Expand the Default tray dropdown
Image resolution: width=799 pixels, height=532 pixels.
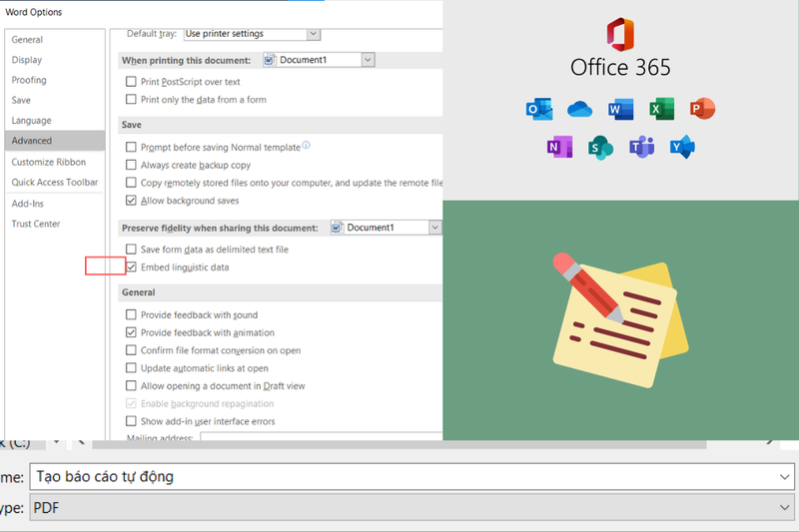coord(314,34)
